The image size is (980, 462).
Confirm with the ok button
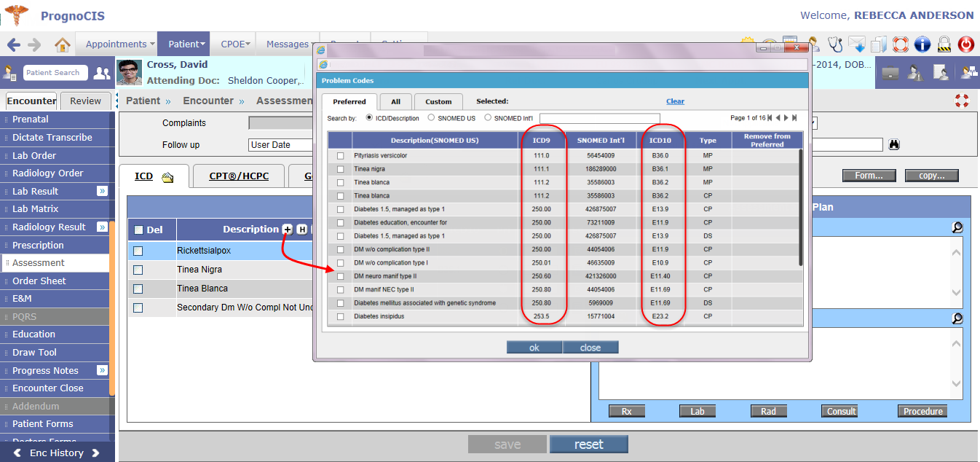pos(534,348)
